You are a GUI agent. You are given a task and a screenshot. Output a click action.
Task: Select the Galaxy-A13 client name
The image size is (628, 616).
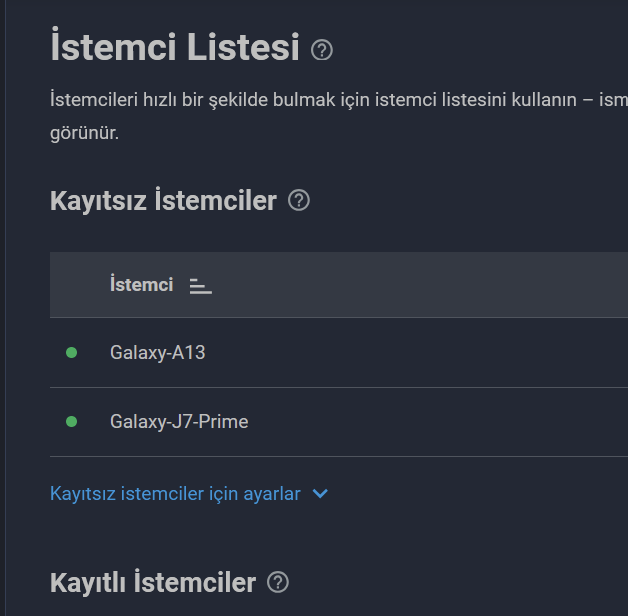[x=157, y=353]
